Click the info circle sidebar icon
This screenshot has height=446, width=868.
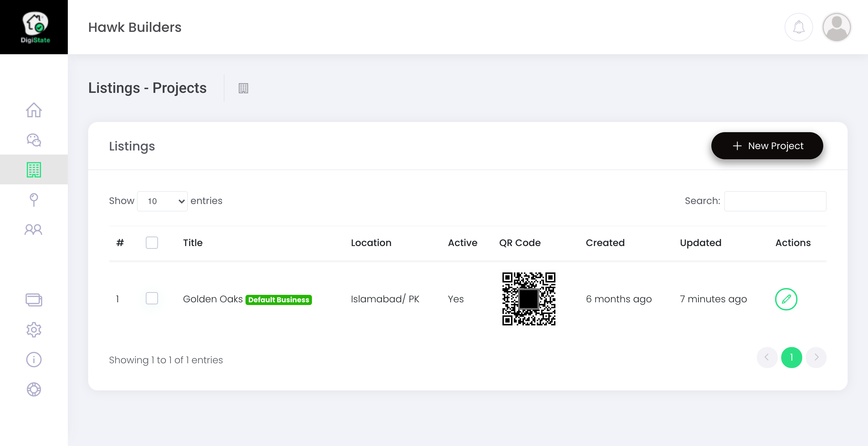click(34, 359)
